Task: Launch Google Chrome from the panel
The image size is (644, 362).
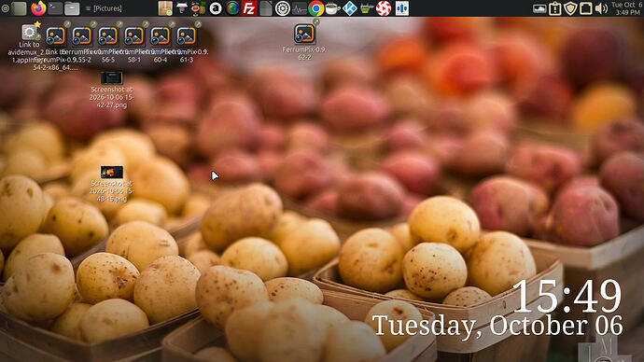Action: pyautogui.click(x=315, y=8)
